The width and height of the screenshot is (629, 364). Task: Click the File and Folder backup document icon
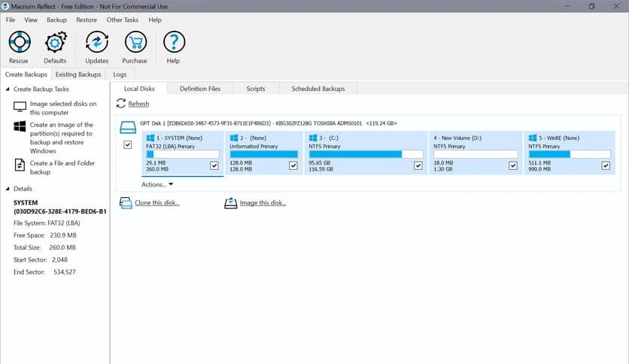coord(20,165)
